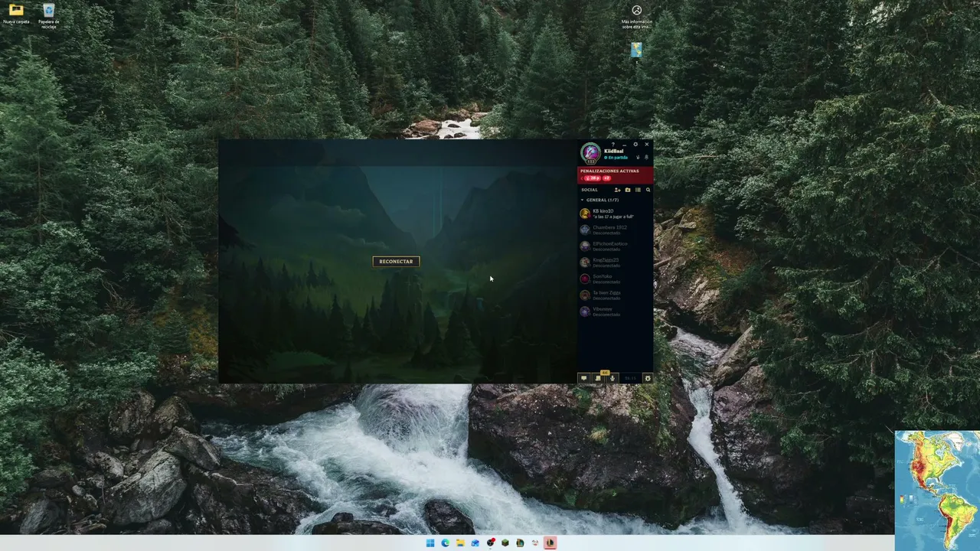Viewport: 980px width, 551px height.
Task: Toggle the voice chat microphone
Action: 612,378
